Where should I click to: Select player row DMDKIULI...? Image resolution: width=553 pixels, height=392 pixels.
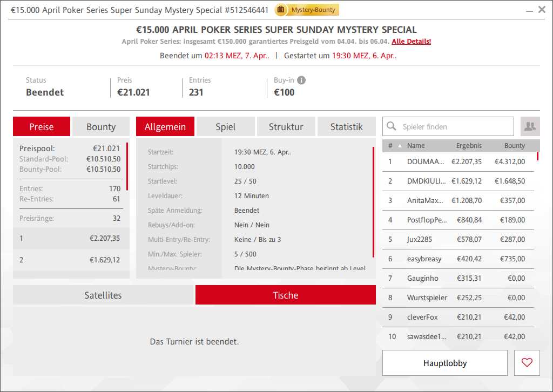tap(458, 181)
